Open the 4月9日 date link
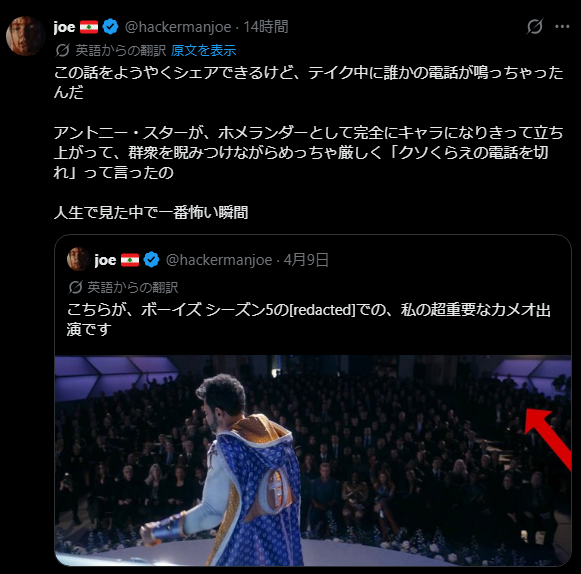The width and height of the screenshot is (581, 574). (x=306, y=260)
